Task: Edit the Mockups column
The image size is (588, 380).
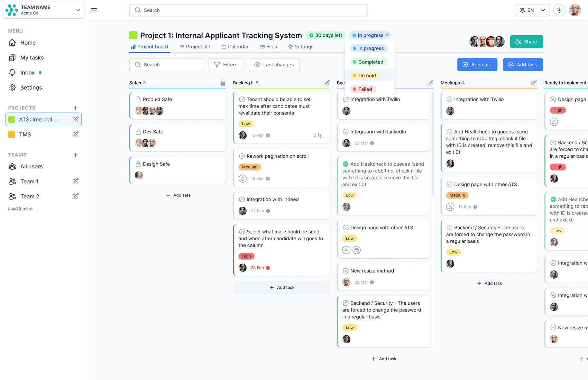Action: 534,83
